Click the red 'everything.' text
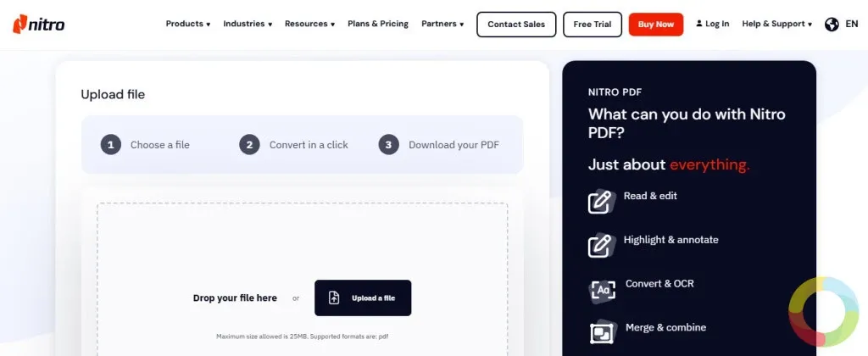 pos(709,164)
